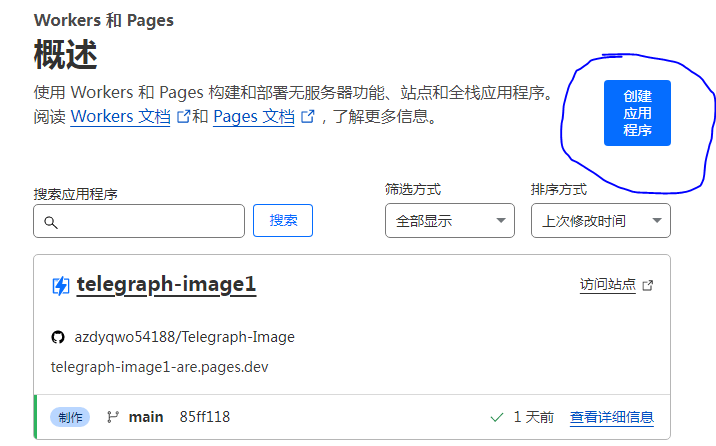This screenshot has width=716, height=446.
Task: Click the external link icon after Workers 文档
Action: pyautogui.click(x=183, y=117)
